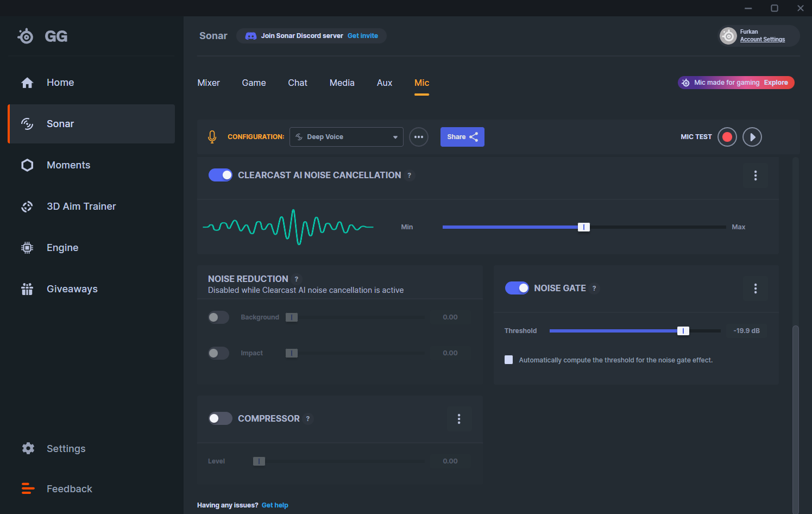Screen dimensions: 812x514
Task: Click the Share configuration button
Action: 462,137
